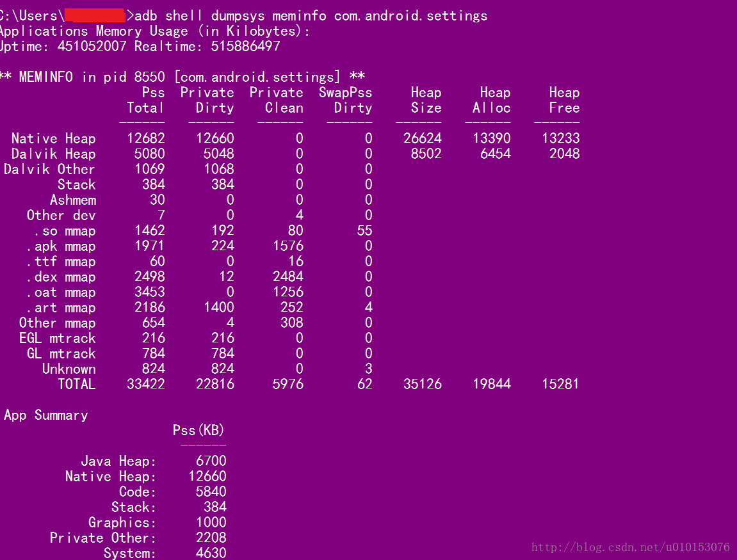Select TOTAL Pss value 33422
The width and height of the screenshot is (737, 560).
pyautogui.click(x=146, y=384)
